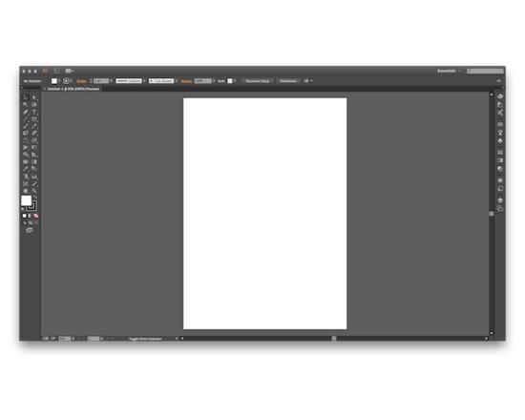
Task: Select the Pen tool
Action: [26, 112]
